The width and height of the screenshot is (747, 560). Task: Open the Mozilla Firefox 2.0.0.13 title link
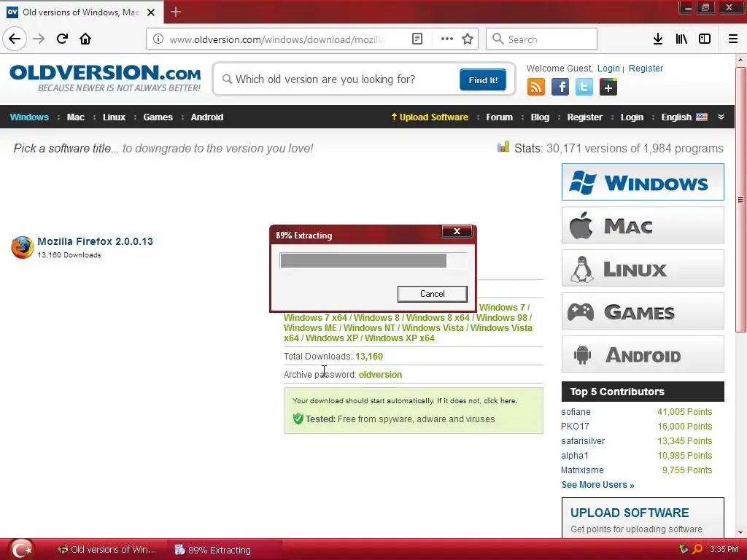click(x=96, y=241)
